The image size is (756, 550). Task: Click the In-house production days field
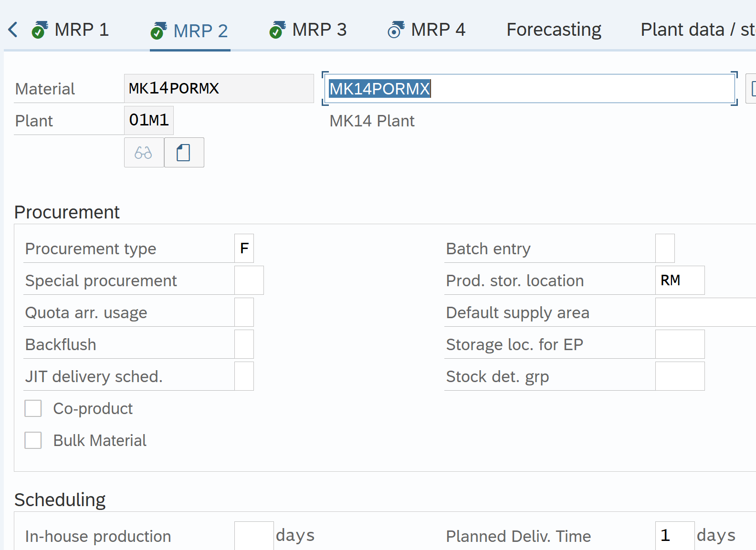point(253,536)
